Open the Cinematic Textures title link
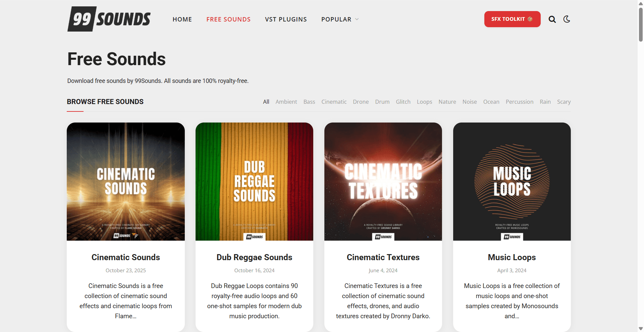This screenshot has width=644, height=332. pos(383,257)
